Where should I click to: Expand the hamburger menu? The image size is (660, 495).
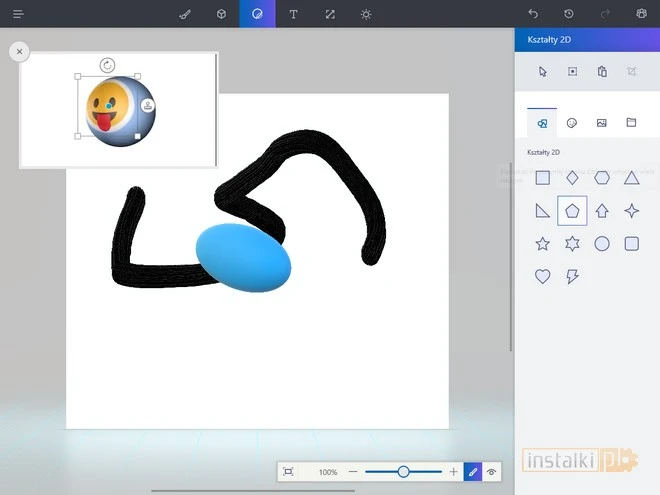click(18, 14)
